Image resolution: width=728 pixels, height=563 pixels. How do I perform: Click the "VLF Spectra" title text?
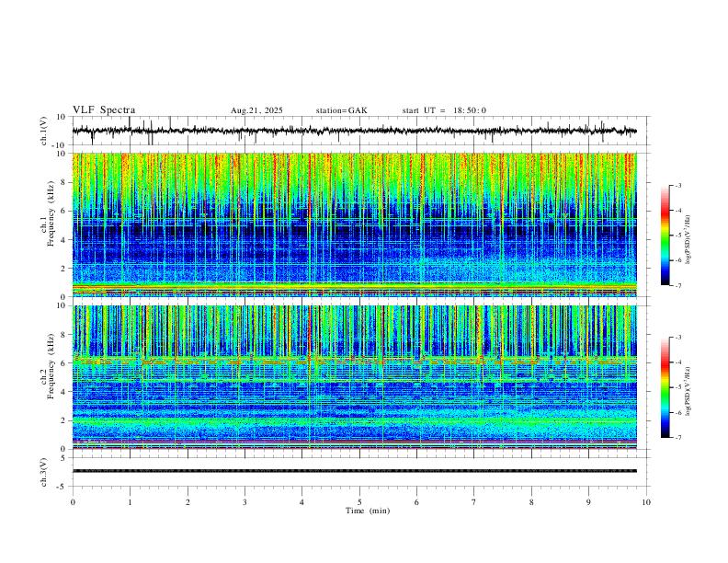click(x=104, y=110)
